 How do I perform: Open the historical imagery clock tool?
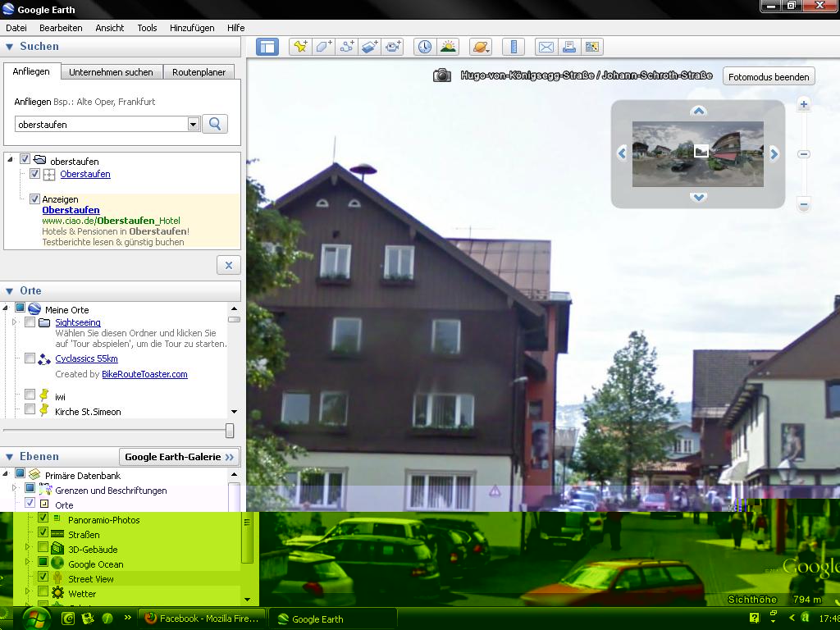tap(424, 47)
